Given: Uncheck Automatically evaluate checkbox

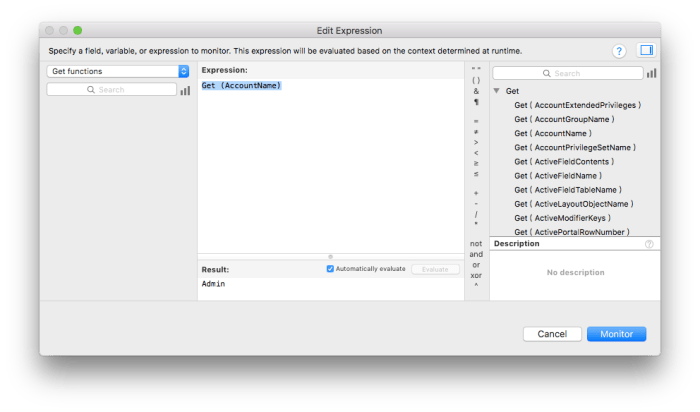Looking at the screenshot, I should point(331,269).
